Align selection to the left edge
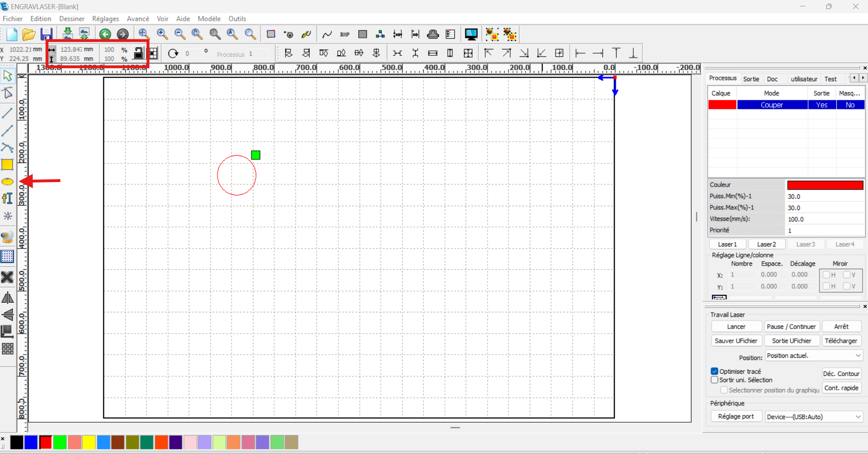 [580, 53]
